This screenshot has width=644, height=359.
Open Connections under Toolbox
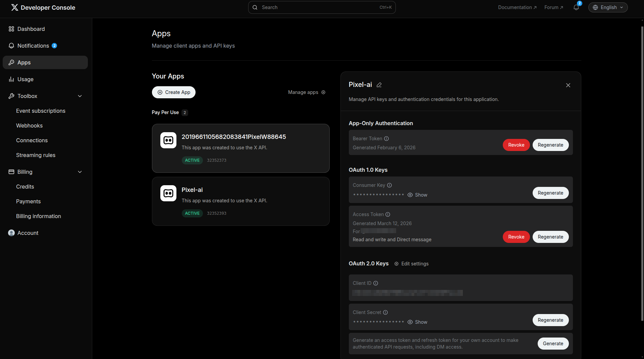pyautogui.click(x=32, y=140)
